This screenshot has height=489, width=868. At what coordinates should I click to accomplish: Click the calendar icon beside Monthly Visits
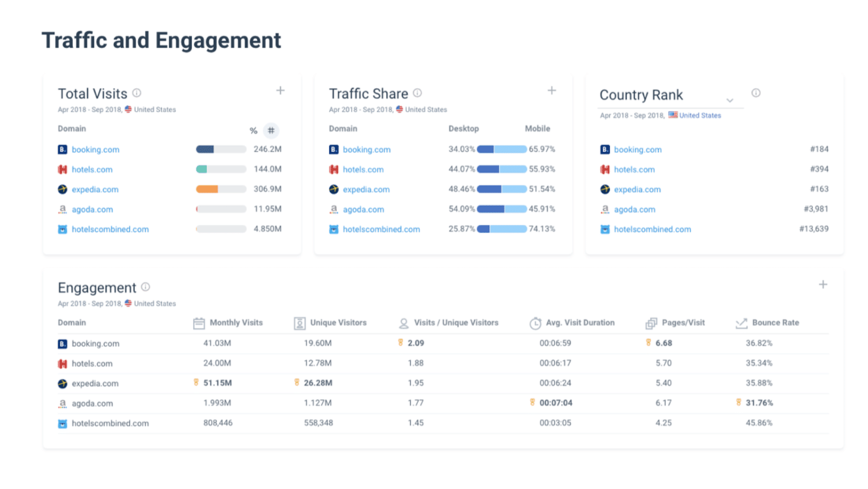[x=199, y=322]
